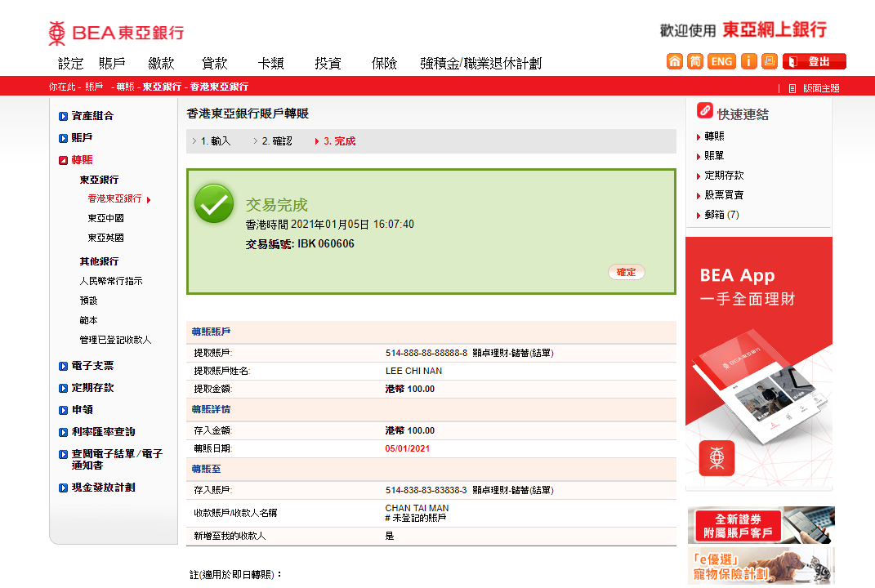Click transaction number IBK 060606
The width and height of the screenshot is (875, 588).
point(326,244)
